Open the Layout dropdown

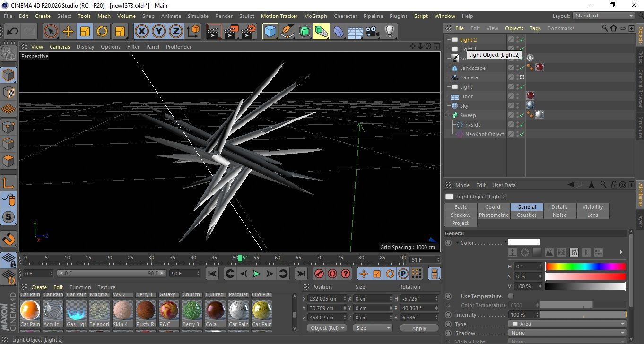[604, 16]
